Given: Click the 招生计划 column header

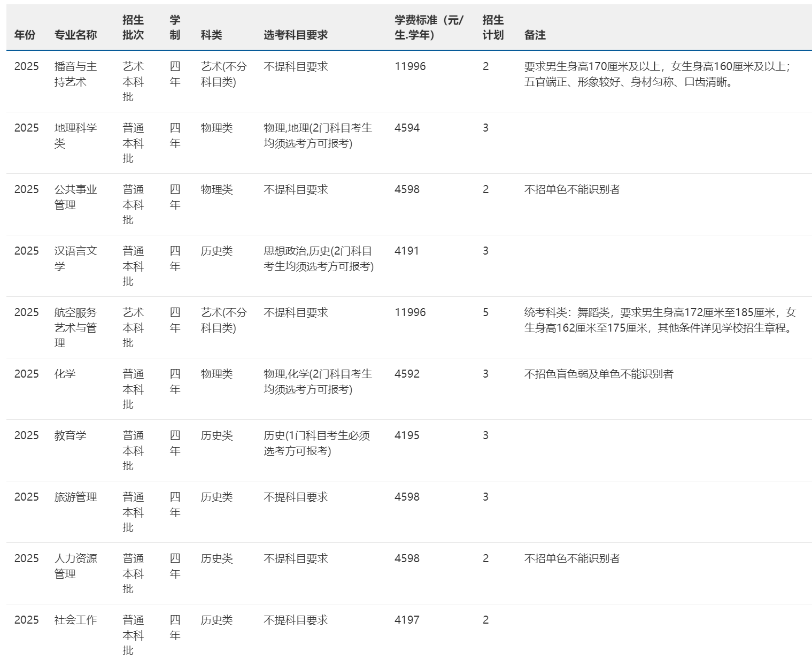Looking at the screenshot, I should click(492, 27).
